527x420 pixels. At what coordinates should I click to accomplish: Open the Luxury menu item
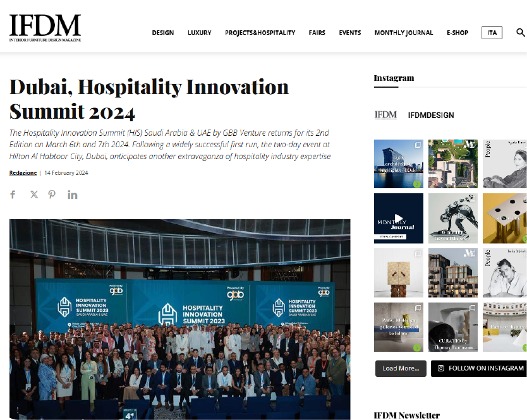(x=199, y=33)
